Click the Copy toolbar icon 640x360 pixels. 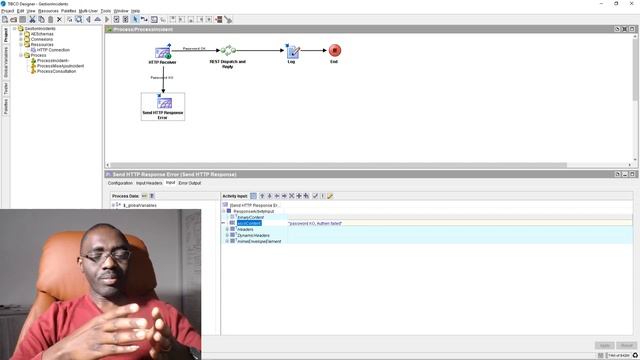point(41,19)
